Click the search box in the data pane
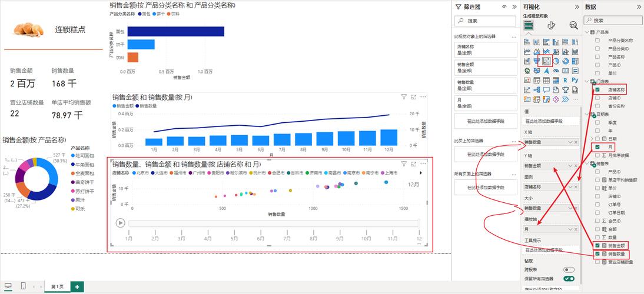644x294 pixels. pos(615,20)
